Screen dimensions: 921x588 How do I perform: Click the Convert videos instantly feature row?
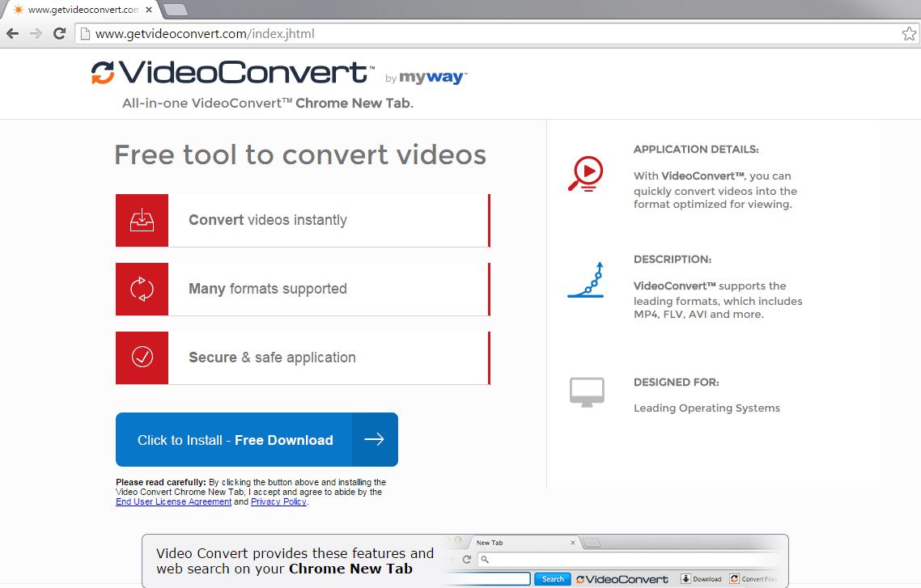click(x=328, y=220)
